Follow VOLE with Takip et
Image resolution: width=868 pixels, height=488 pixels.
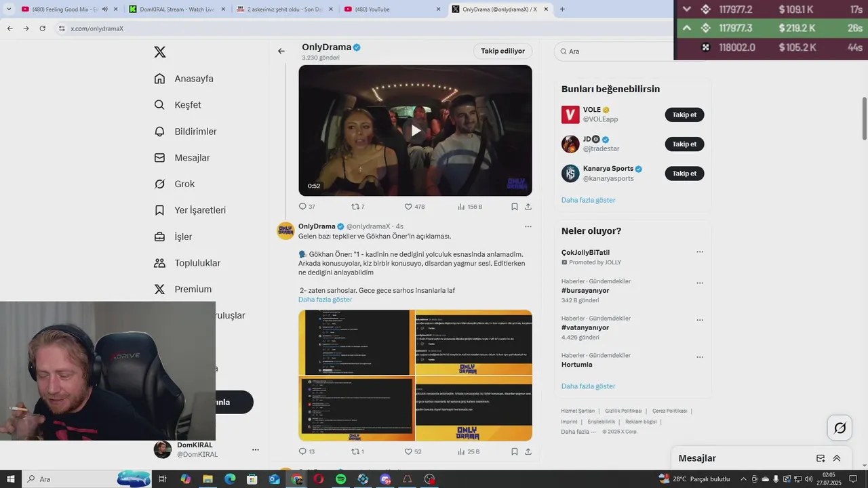coord(684,115)
